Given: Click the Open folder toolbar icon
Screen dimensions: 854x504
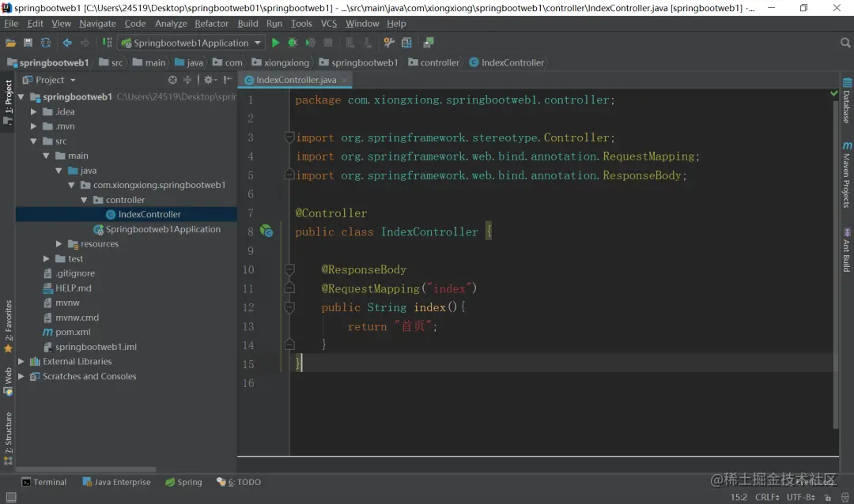Looking at the screenshot, I should (11, 43).
